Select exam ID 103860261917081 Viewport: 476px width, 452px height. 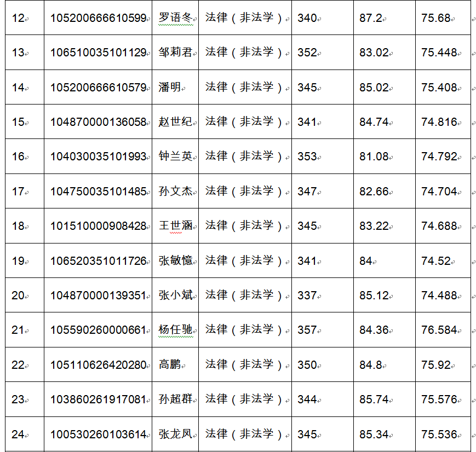pyautogui.click(x=99, y=399)
